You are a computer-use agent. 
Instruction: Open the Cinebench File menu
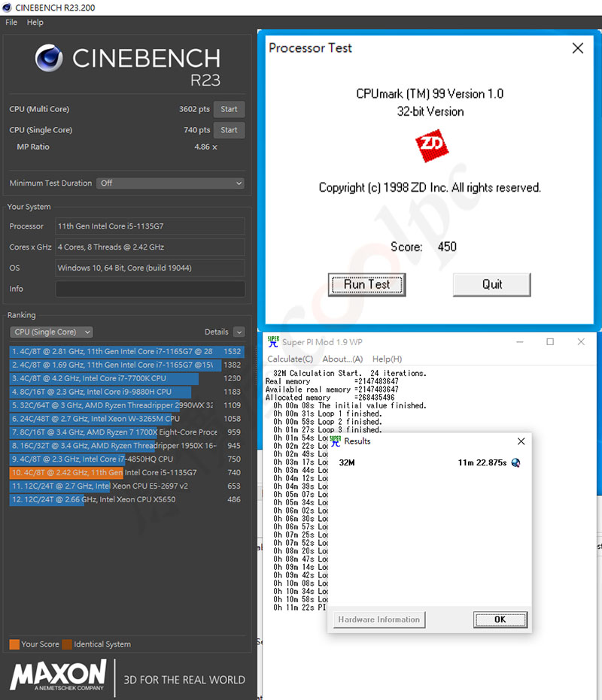point(11,23)
